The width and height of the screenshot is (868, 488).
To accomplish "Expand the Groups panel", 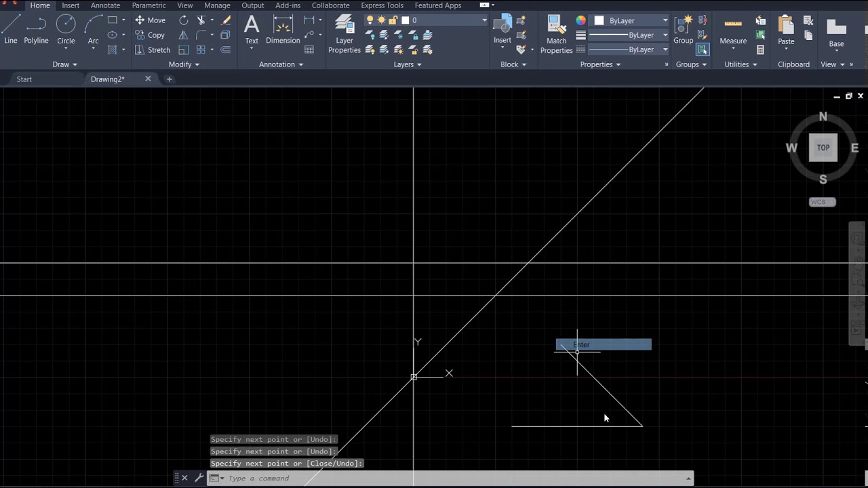I will [x=691, y=64].
